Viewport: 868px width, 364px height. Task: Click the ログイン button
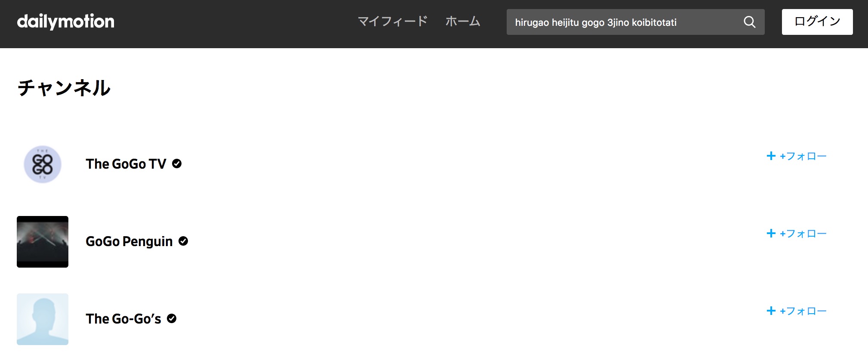[817, 22]
